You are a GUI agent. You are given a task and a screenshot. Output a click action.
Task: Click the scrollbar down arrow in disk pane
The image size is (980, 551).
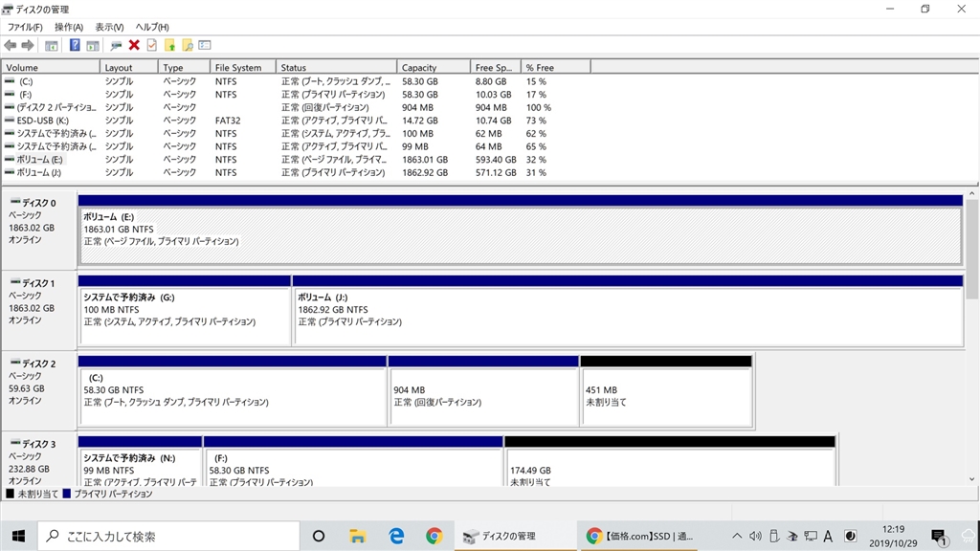tap(972, 480)
